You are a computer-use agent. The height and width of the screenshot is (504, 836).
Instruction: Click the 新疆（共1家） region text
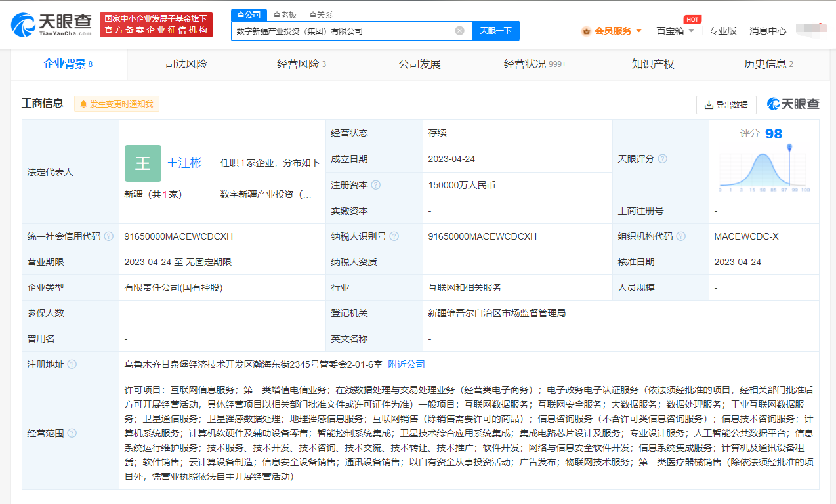tap(153, 194)
